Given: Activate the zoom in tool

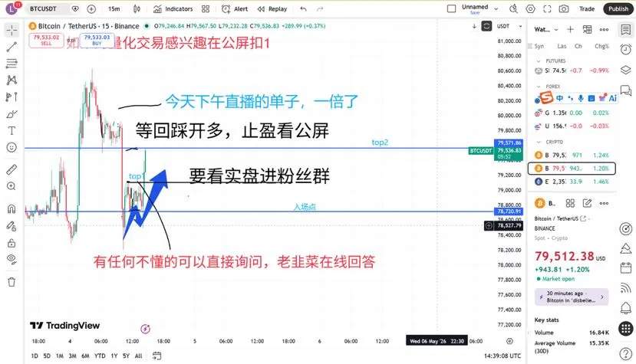Looking at the screenshot, I should tap(12, 186).
